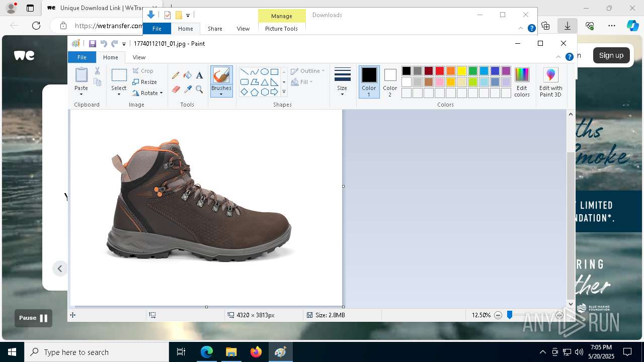Choose the Oval shape
644x362 pixels.
(x=264, y=72)
